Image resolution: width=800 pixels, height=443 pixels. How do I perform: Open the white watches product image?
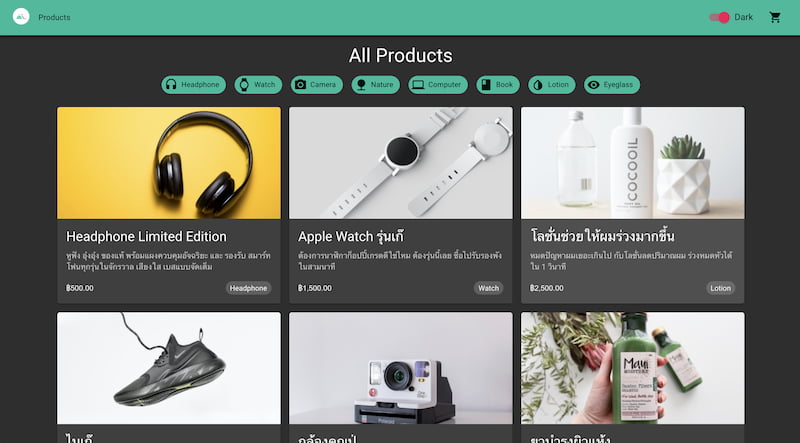click(x=401, y=163)
